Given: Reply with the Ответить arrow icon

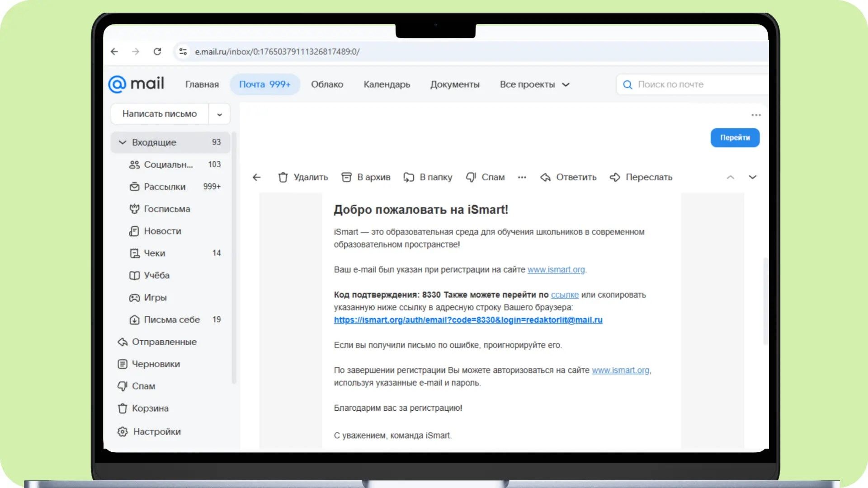Looking at the screenshot, I should tap(545, 177).
